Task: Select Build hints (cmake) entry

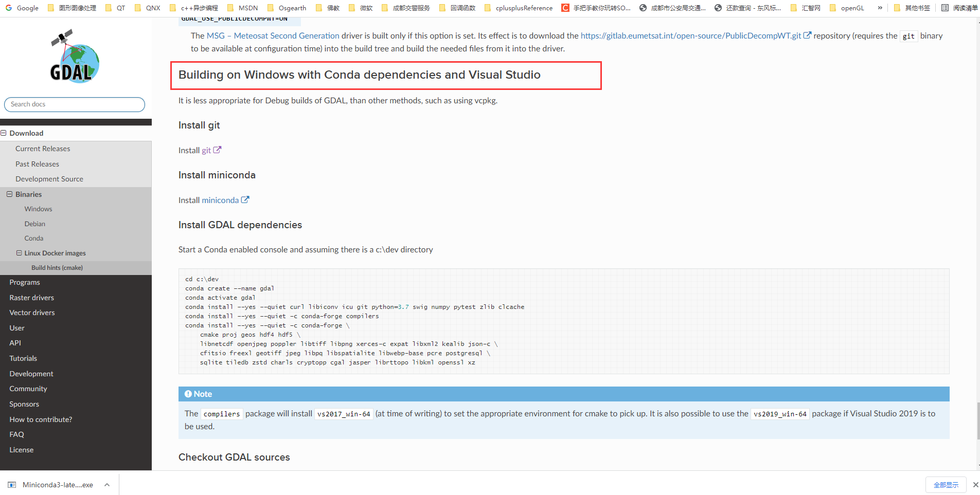Action: [57, 268]
